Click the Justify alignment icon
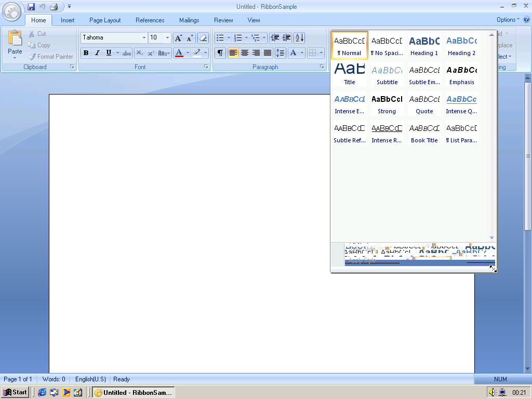 point(268,52)
